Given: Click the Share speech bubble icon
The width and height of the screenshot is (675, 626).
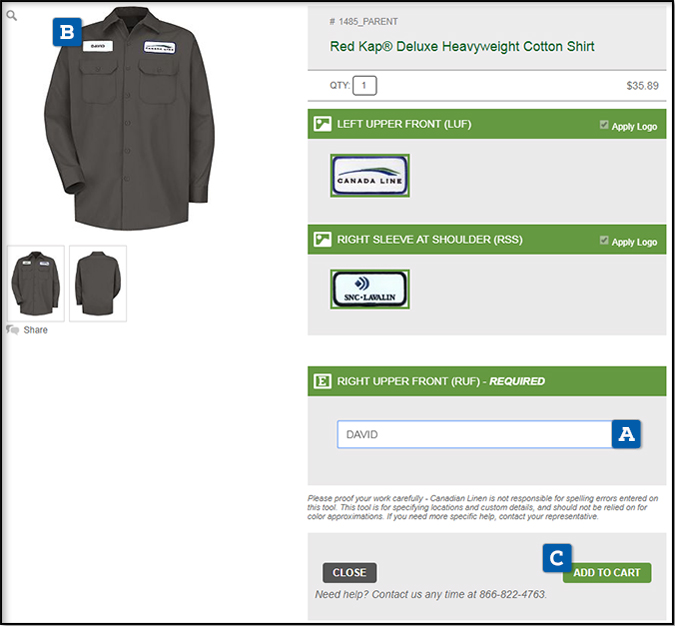Looking at the screenshot, I should [x=12, y=330].
